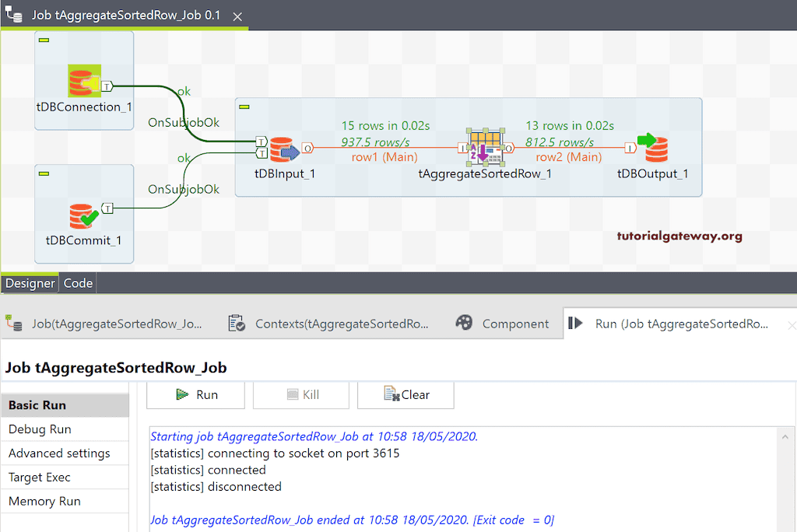This screenshot has width=797, height=532.
Task: Select the tDBInput_1 component
Action: (283, 148)
